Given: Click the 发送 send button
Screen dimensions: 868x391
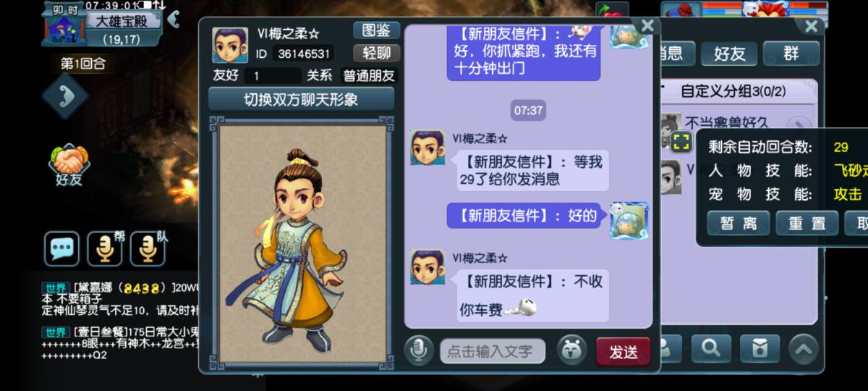Looking at the screenshot, I should click(x=624, y=352).
